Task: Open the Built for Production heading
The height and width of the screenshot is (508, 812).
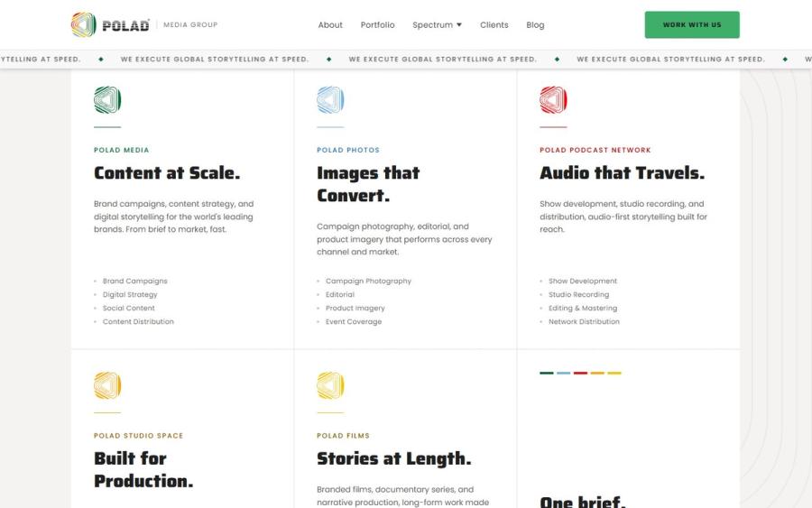Action: coord(143,470)
